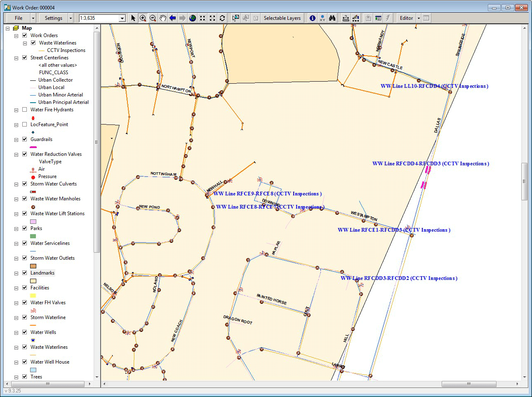532x397 pixels.
Task: Toggle the Storm Water Culverts layer checkbox
Action: pos(24,184)
